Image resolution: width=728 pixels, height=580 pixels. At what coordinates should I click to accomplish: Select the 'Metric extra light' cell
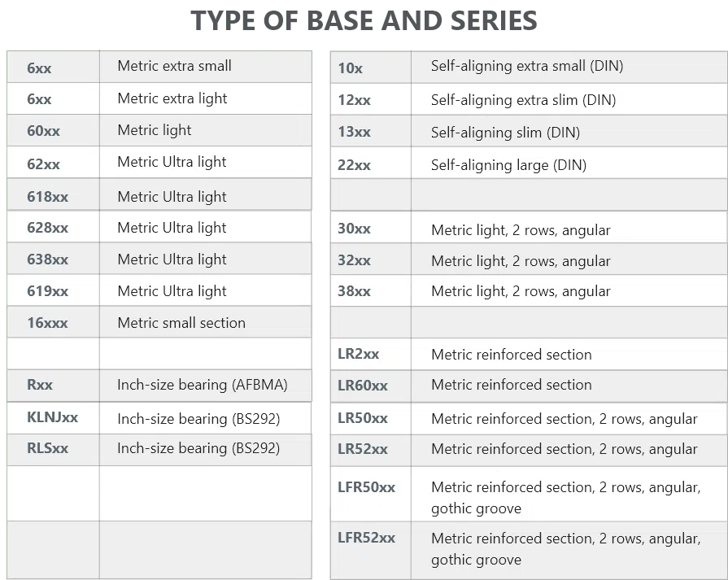[172, 98]
